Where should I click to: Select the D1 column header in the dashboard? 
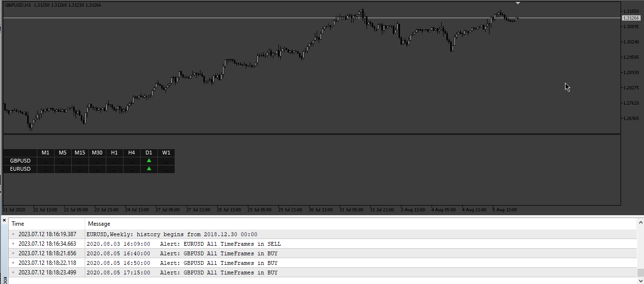point(149,153)
